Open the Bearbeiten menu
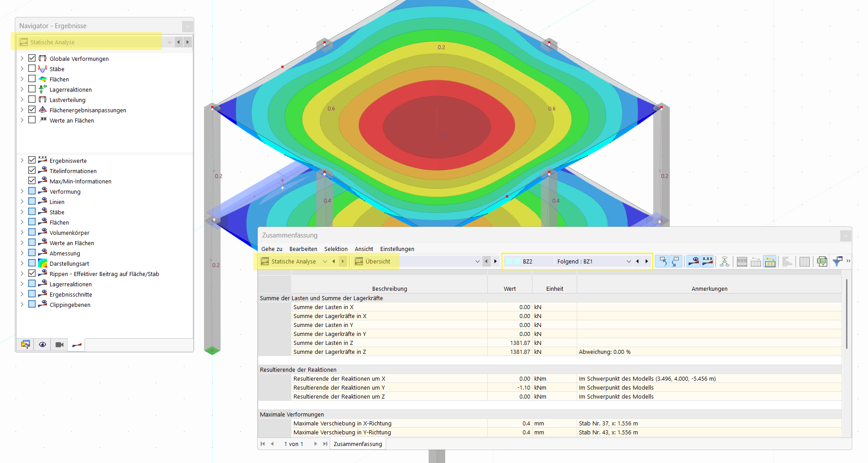The image size is (868, 463). click(303, 249)
